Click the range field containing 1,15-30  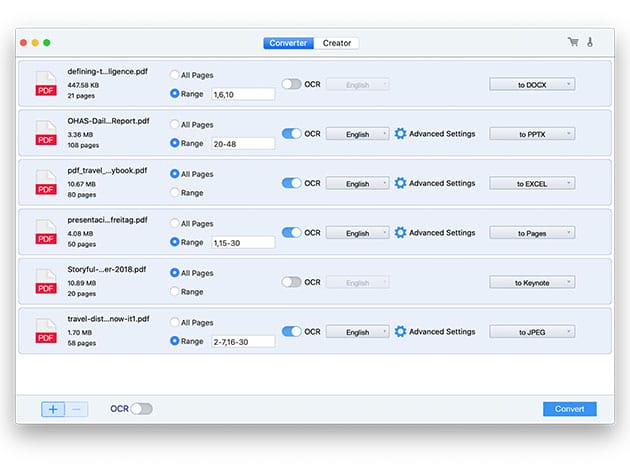point(243,242)
